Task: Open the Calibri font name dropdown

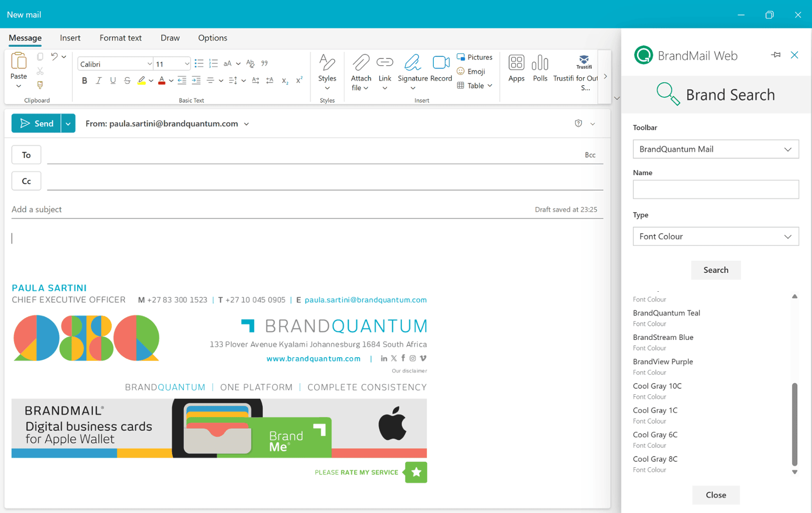Action: (x=149, y=64)
